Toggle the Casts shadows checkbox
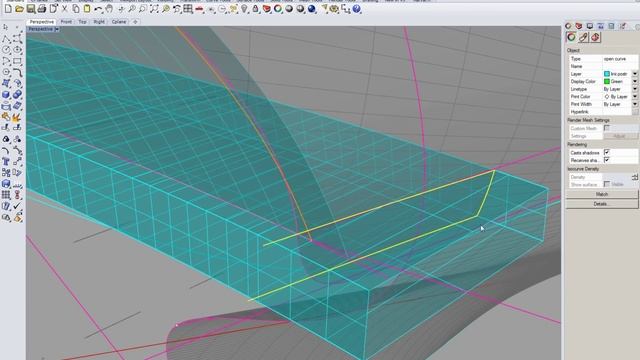This screenshot has width=640, height=360. (607, 152)
